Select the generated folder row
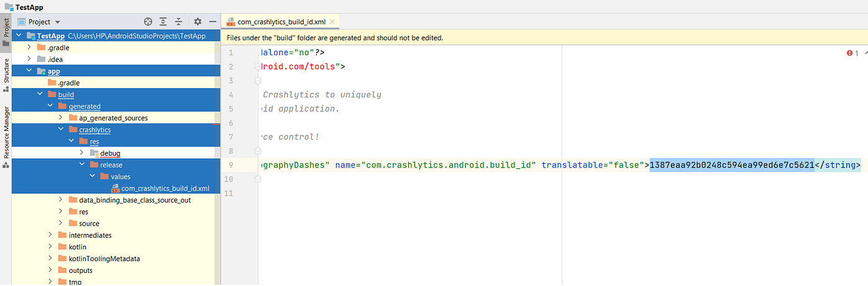The width and height of the screenshot is (868, 286). (x=116, y=106)
